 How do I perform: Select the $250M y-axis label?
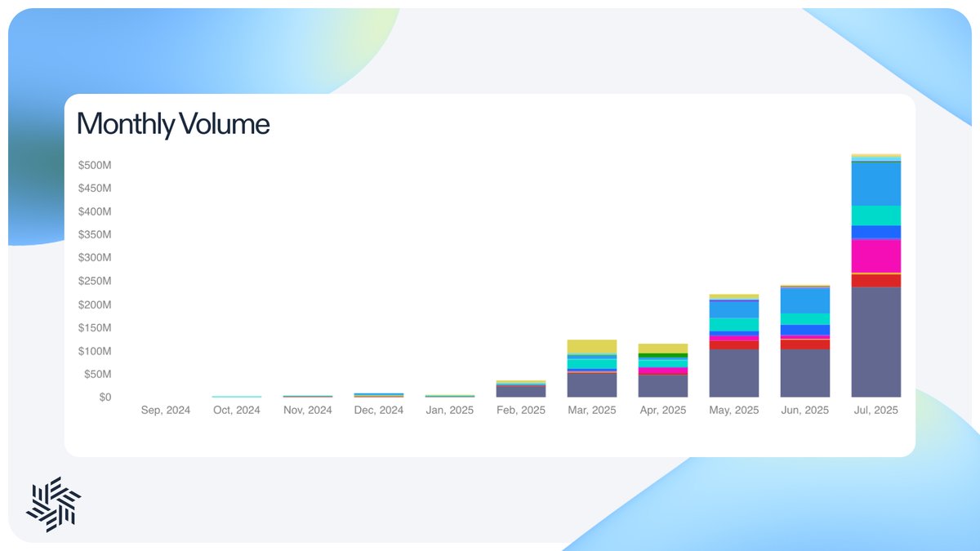[x=95, y=281]
